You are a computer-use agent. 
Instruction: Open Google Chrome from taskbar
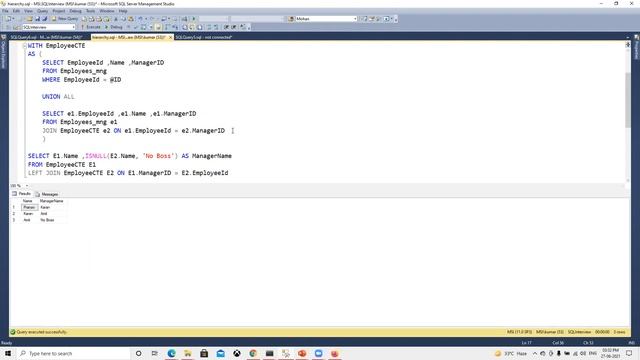253,353
